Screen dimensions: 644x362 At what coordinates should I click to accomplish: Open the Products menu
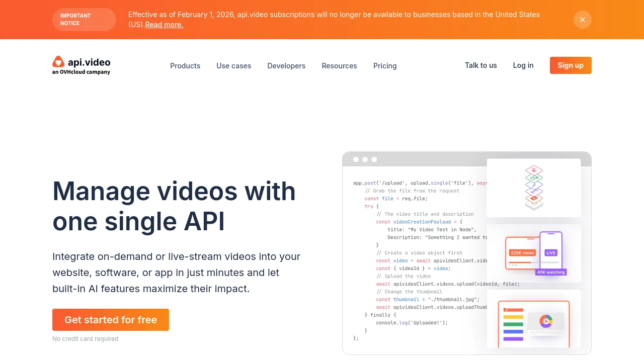tap(185, 66)
